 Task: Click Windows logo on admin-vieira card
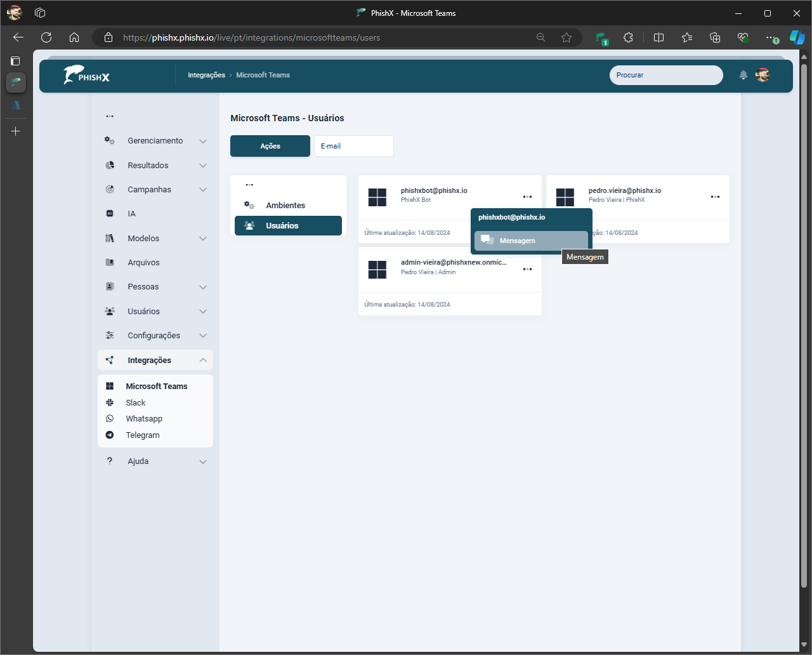tap(377, 270)
